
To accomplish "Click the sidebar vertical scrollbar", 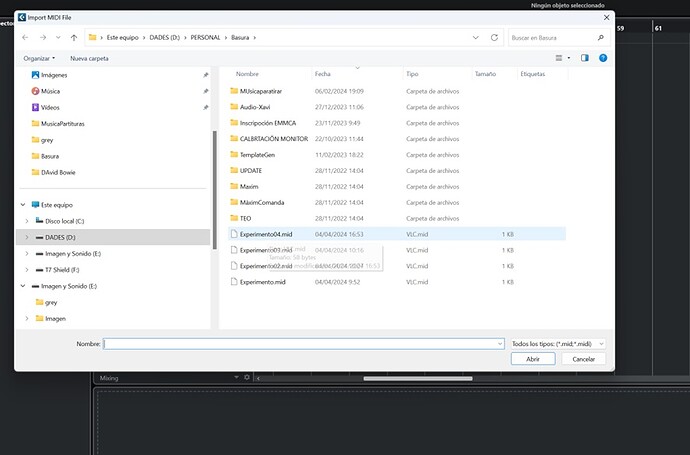I will 215,190.
